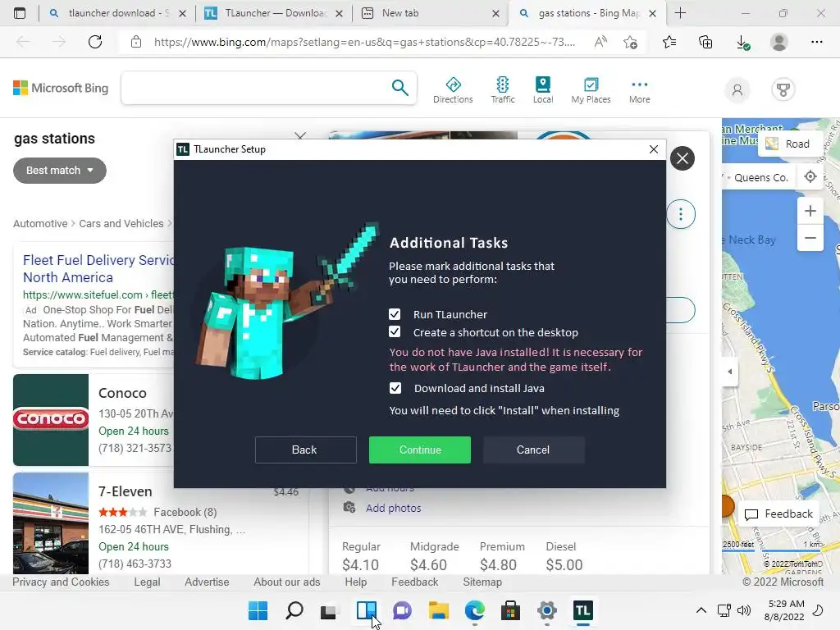Close the TLauncher Setup dialog window

point(654,149)
